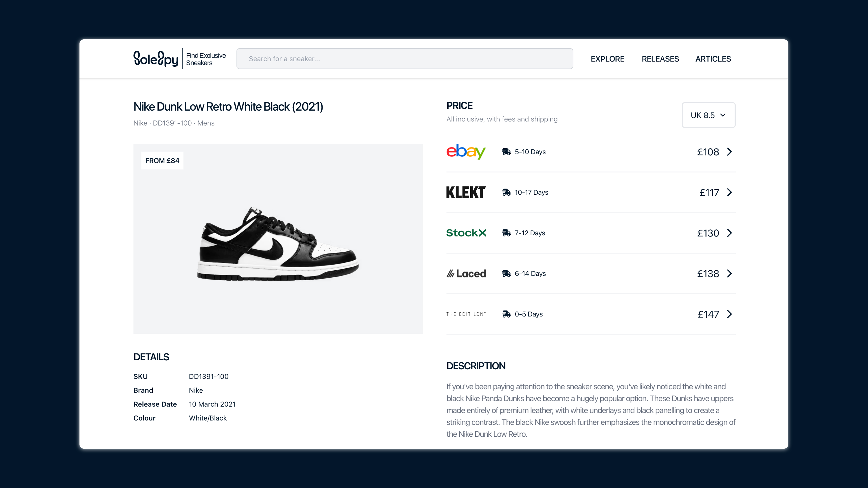Open the UK 8.5 size dropdown
868x488 pixels.
click(708, 115)
